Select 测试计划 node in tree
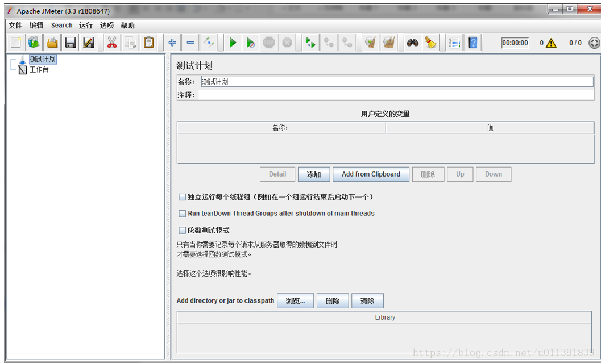Viewport: 601px width, 364px height. tap(43, 59)
